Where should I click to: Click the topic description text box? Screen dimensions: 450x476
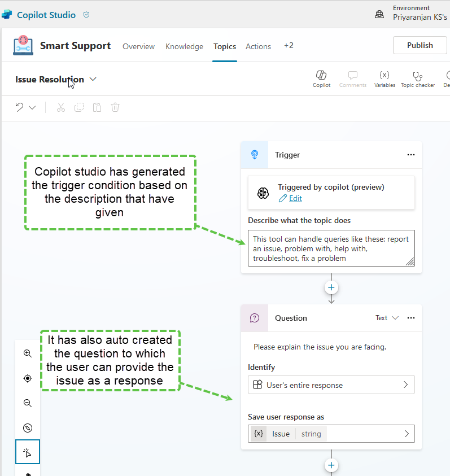331,247
